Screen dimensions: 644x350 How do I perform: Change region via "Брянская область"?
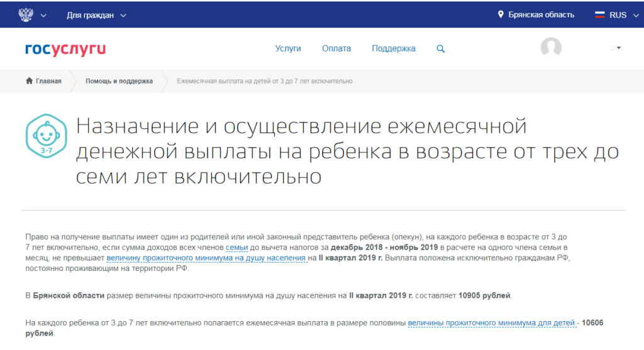tap(541, 15)
